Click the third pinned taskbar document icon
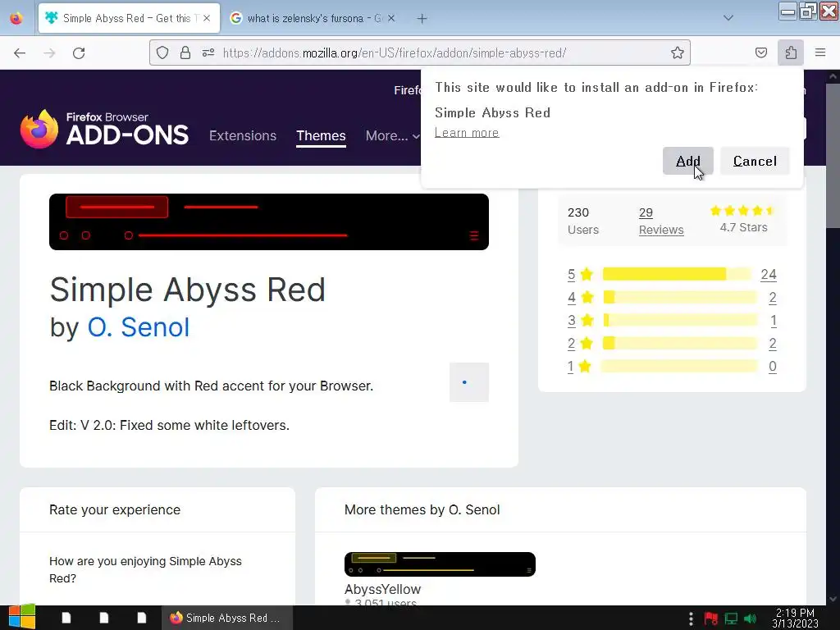 coord(141,618)
